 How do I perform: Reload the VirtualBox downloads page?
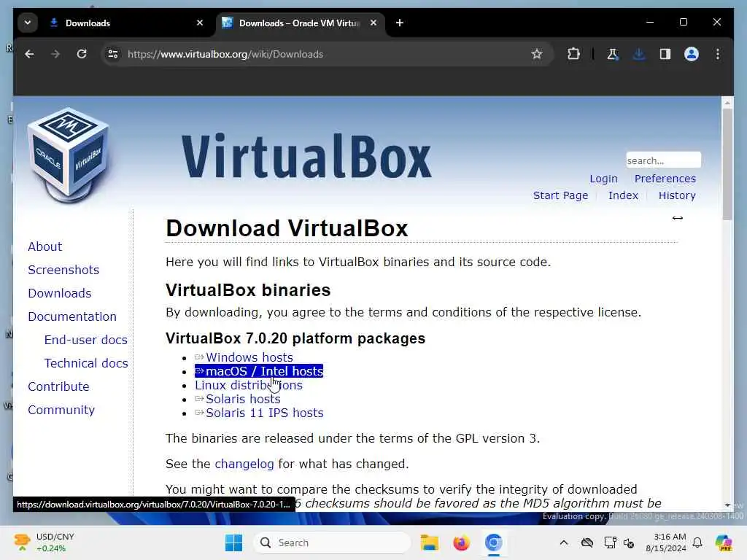click(82, 54)
